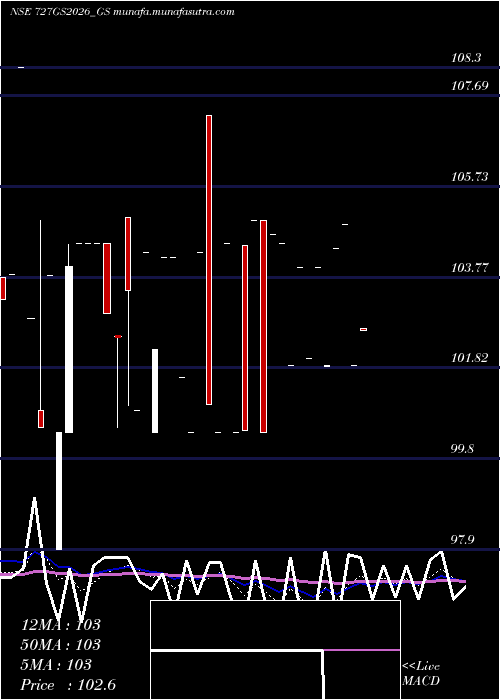Screen dimensions: 500x700
Task: Click the small red candle right of 101.82 line
Action: (363, 329)
